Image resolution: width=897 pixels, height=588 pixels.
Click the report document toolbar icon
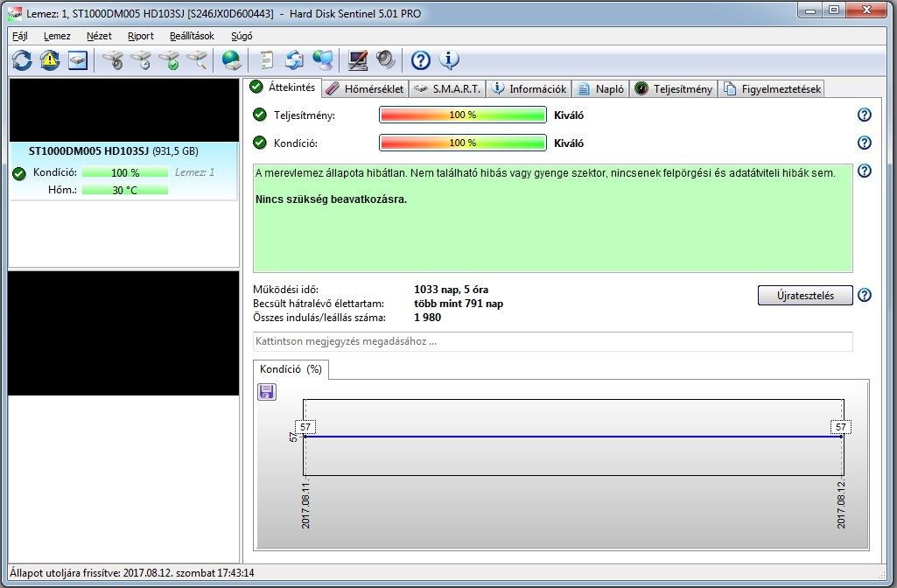(267, 60)
